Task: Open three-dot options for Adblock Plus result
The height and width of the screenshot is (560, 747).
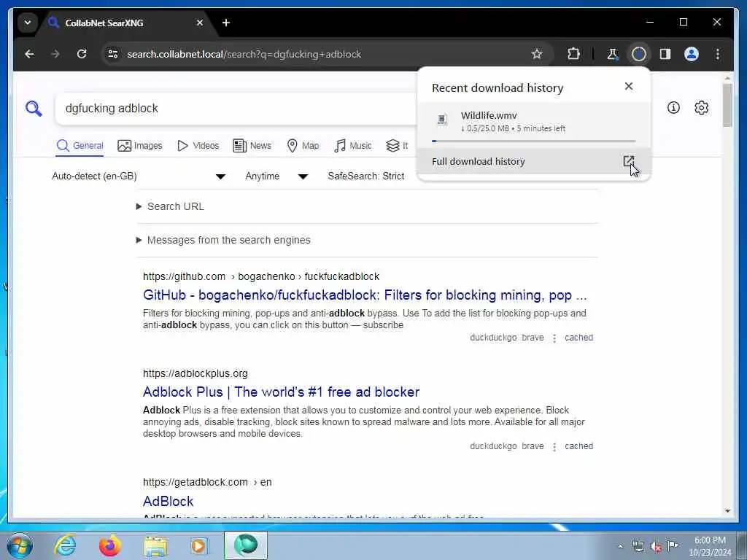Action: coord(554,447)
